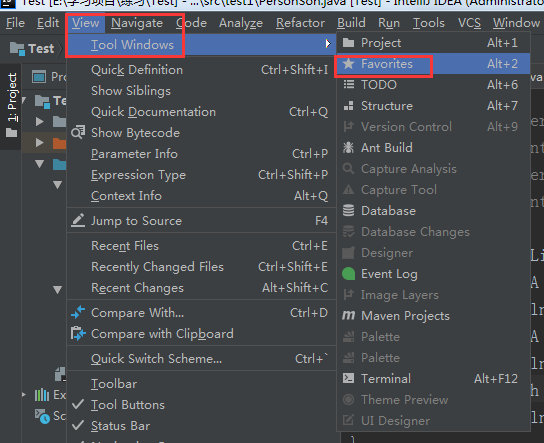The height and width of the screenshot is (443, 544).
Task: Click the Maven Projects m icon
Action: 348,315
